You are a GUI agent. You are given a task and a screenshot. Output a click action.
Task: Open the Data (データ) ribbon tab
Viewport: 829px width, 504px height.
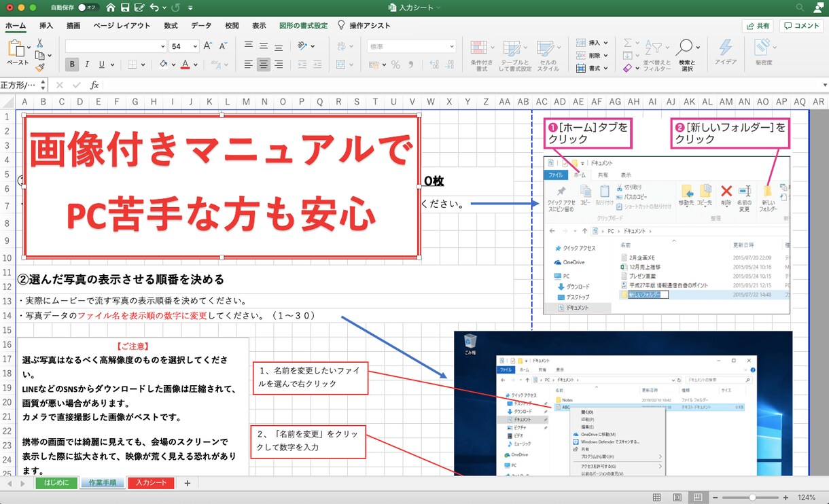(201, 26)
